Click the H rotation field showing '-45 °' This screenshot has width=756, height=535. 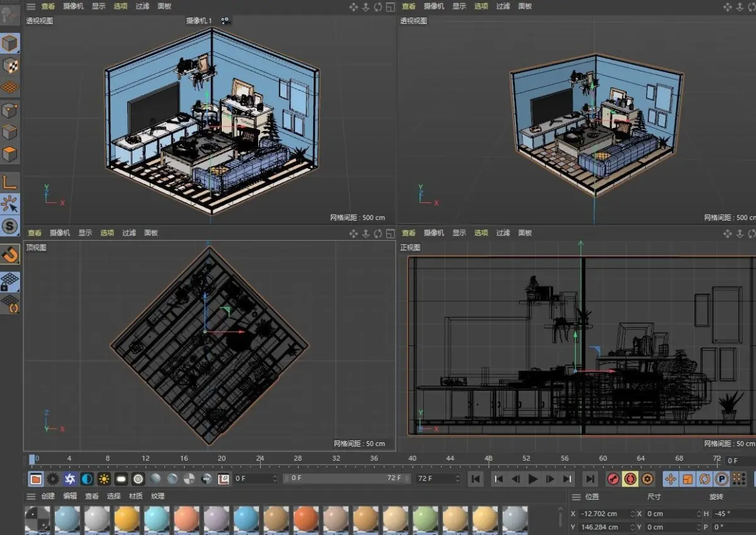[x=734, y=514]
